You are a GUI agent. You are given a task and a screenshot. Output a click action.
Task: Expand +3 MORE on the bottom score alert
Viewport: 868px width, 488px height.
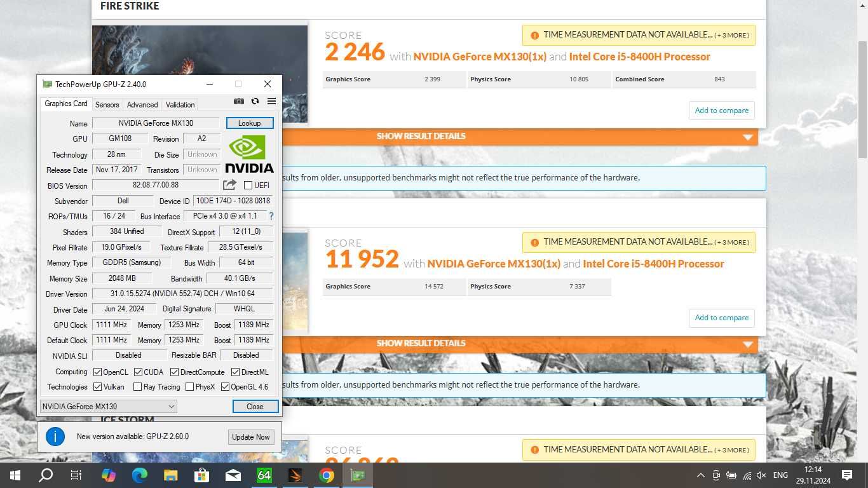coord(731,450)
